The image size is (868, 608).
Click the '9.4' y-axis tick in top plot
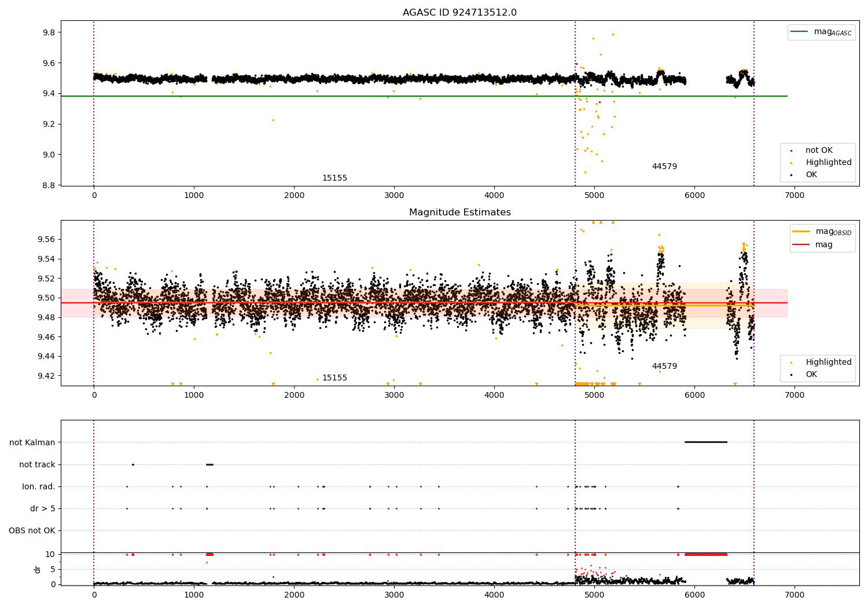(x=49, y=94)
